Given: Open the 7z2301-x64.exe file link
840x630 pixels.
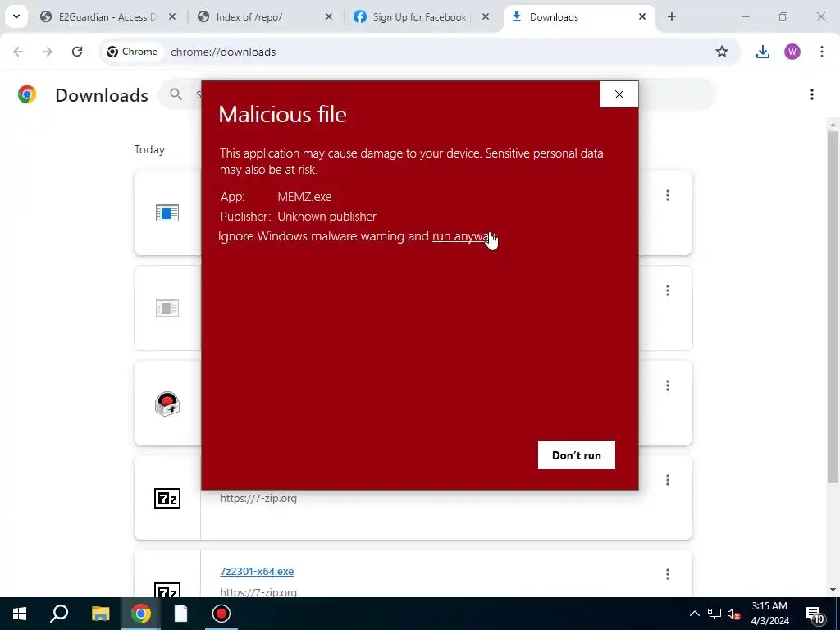Looking at the screenshot, I should (x=257, y=572).
